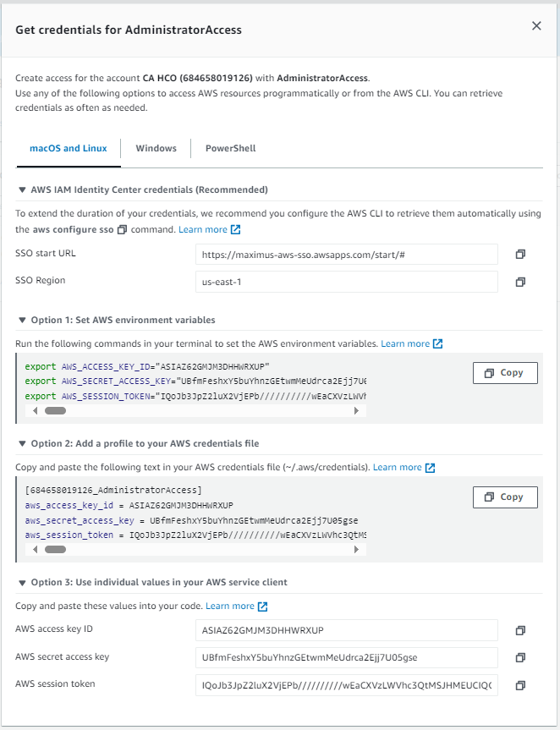Copy the SSO start URL value
Image resolution: width=560 pixels, height=730 pixels.
point(520,254)
